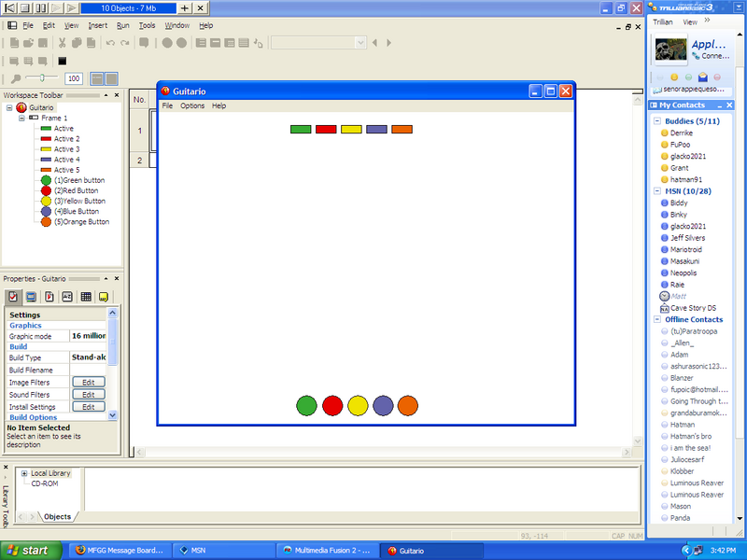Click the Undo arrow icon in the toolbar
Image resolution: width=747 pixels, height=560 pixels.
(x=110, y=42)
